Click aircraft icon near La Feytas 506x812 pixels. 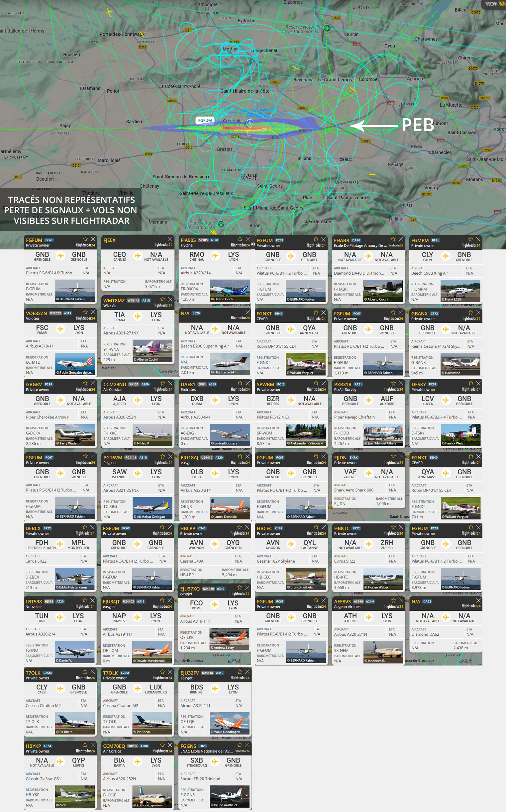(x=108, y=13)
